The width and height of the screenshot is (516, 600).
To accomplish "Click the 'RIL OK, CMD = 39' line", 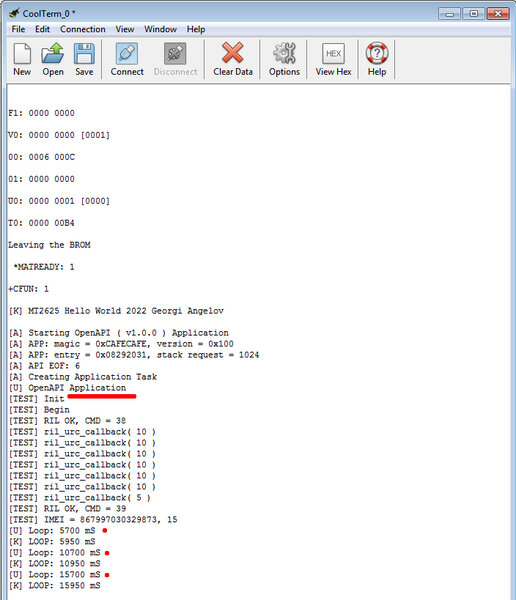I will click(x=67, y=509).
